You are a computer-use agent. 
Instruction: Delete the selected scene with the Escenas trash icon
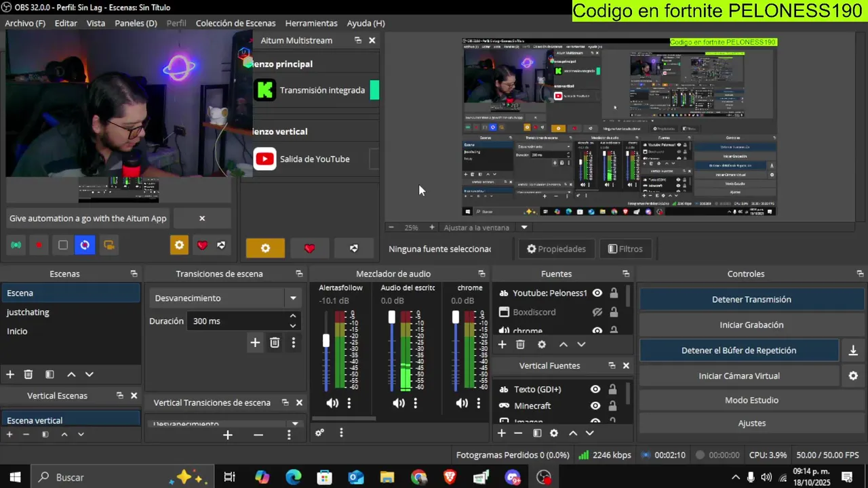pos(28,374)
